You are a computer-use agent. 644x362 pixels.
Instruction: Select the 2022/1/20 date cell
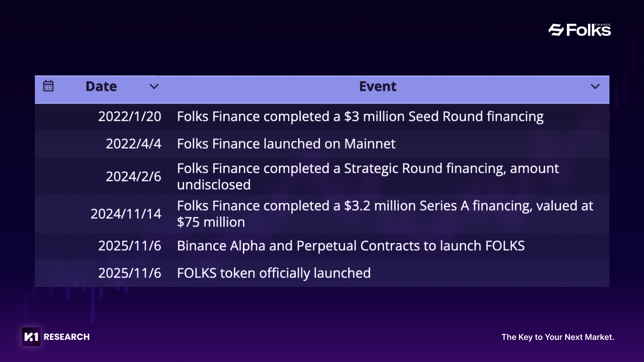click(129, 117)
